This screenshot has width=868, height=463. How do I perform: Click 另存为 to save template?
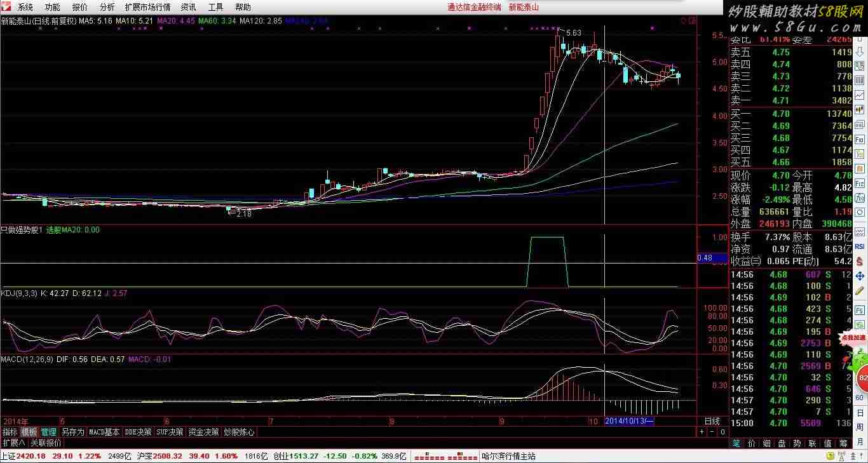point(72,432)
